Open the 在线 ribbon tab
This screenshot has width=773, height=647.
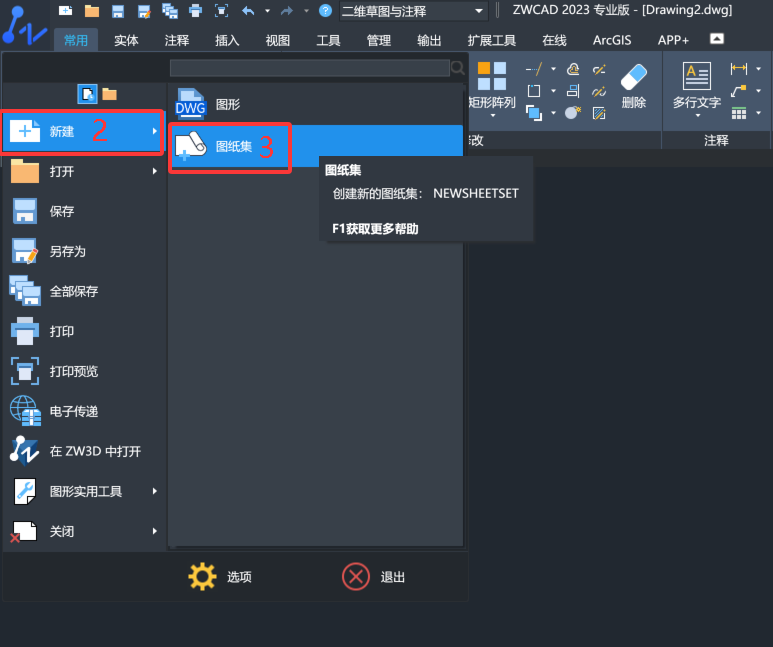(554, 40)
